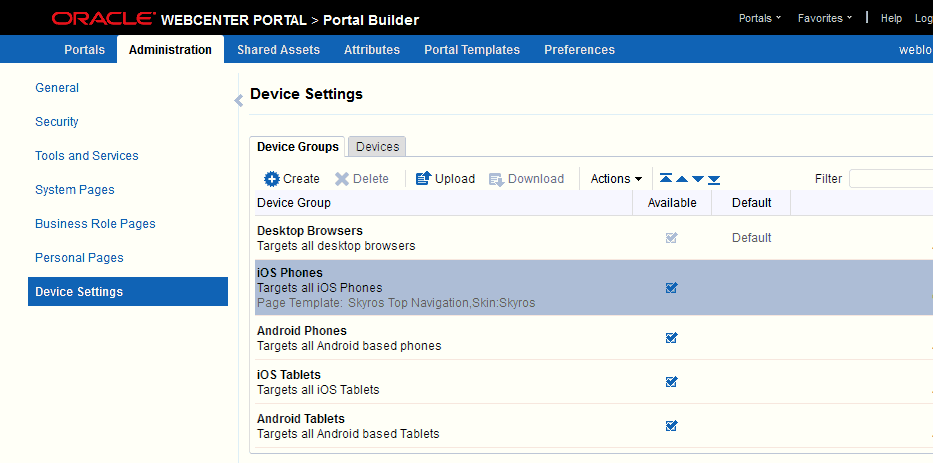Open the Attributes tab

pyautogui.click(x=372, y=50)
